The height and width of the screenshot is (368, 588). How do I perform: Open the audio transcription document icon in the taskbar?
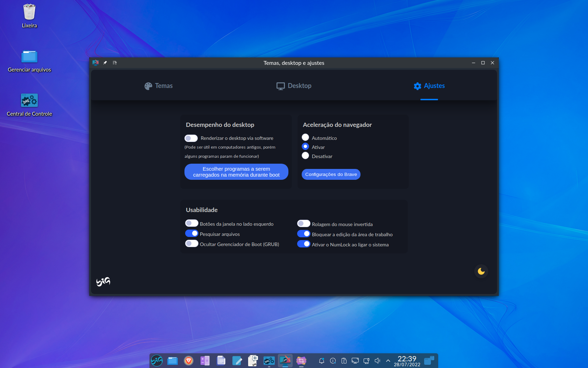[x=253, y=360]
